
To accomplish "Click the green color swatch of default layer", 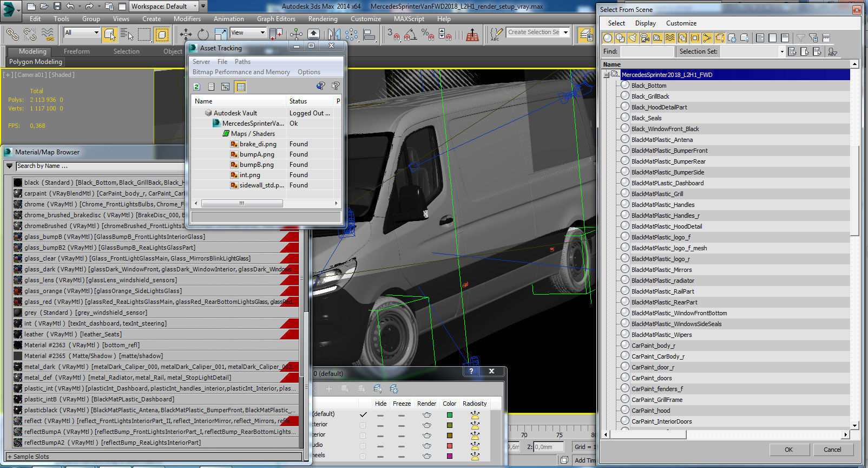I will click(x=450, y=415).
